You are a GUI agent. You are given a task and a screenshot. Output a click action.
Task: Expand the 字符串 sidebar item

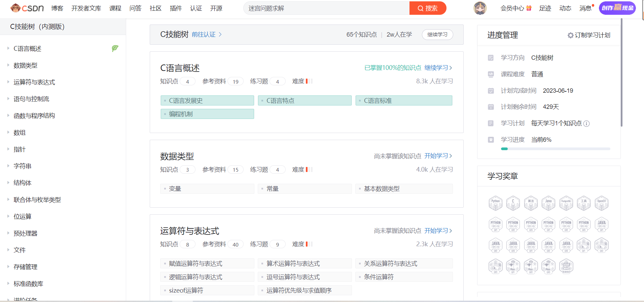click(x=8, y=166)
